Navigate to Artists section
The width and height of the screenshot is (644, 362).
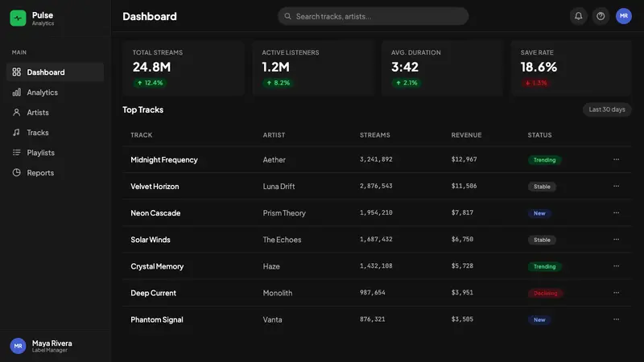(x=55, y=113)
